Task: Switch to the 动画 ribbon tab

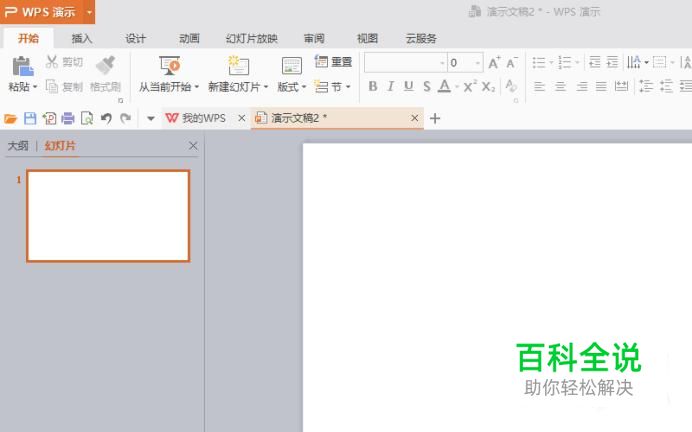Action: click(189, 39)
